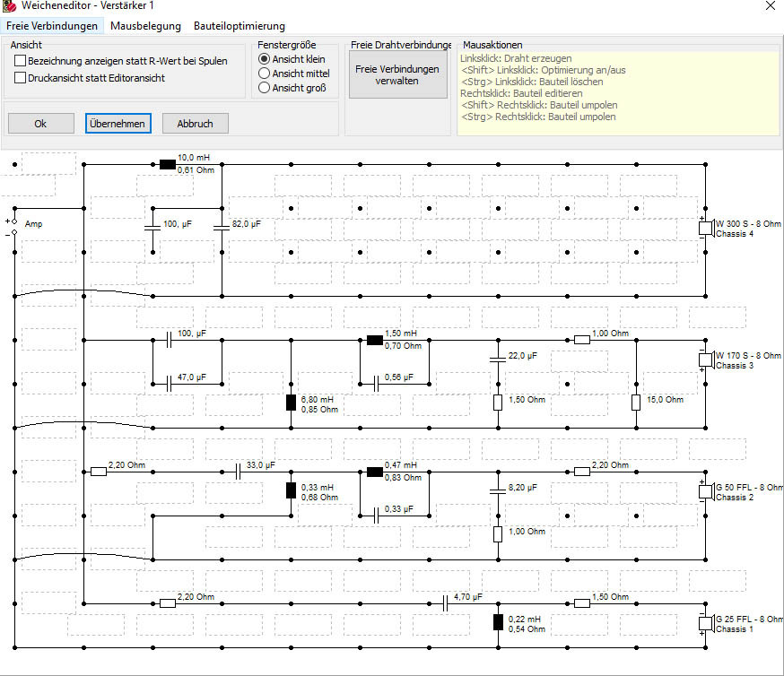Click the 1,50 Ohm resistor before chassis 1

pyautogui.click(x=582, y=603)
